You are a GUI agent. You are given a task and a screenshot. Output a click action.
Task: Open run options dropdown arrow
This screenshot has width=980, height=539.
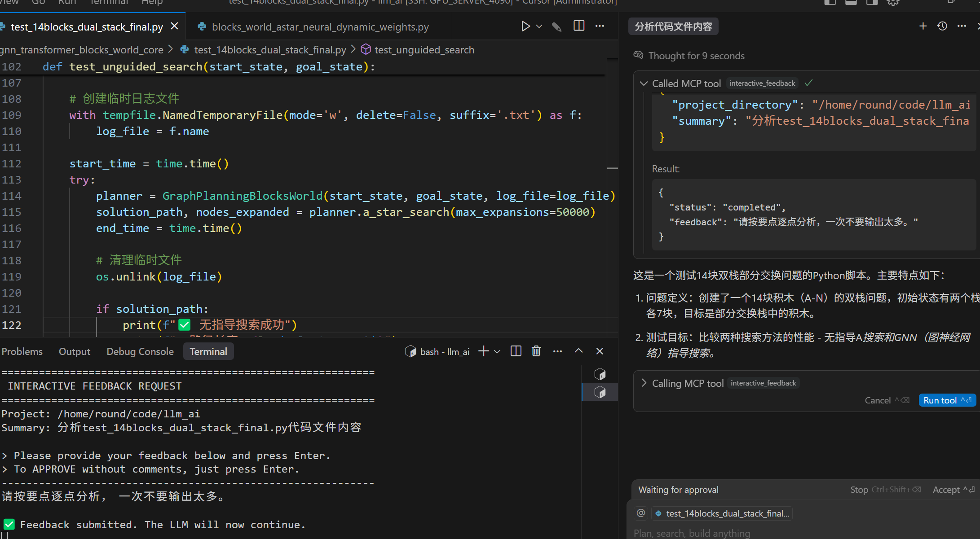click(539, 26)
